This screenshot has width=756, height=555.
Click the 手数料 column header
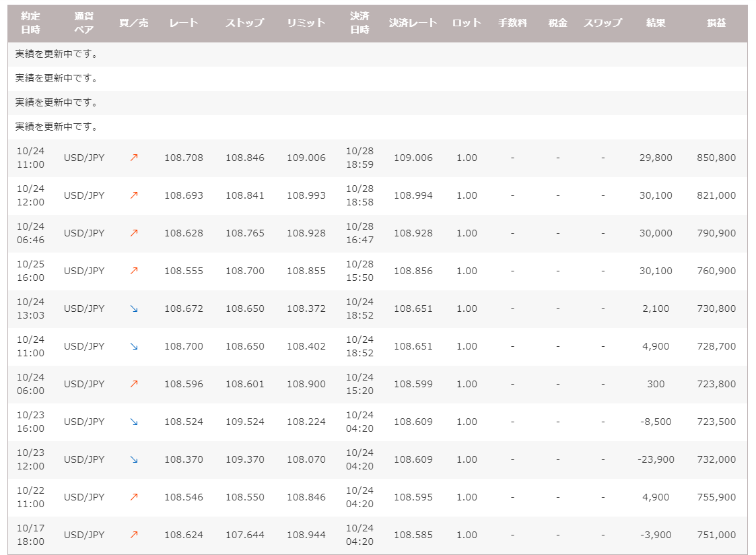(512, 23)
